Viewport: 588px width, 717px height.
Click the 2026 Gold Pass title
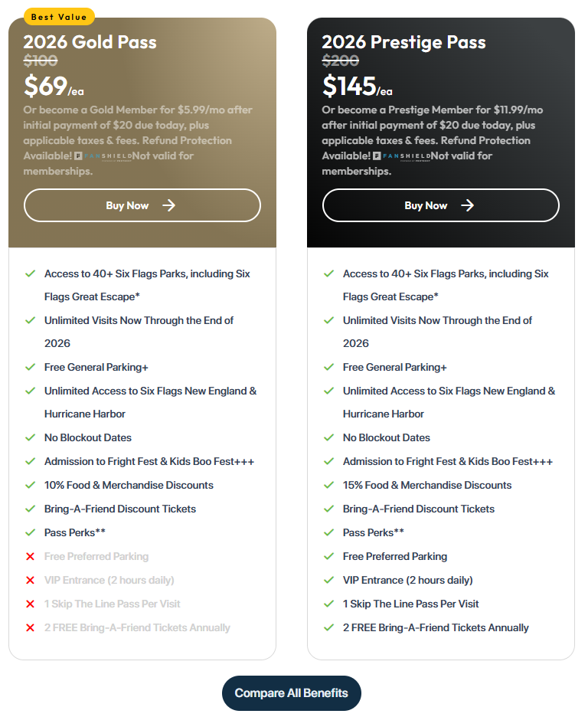(x=90, y=42)
